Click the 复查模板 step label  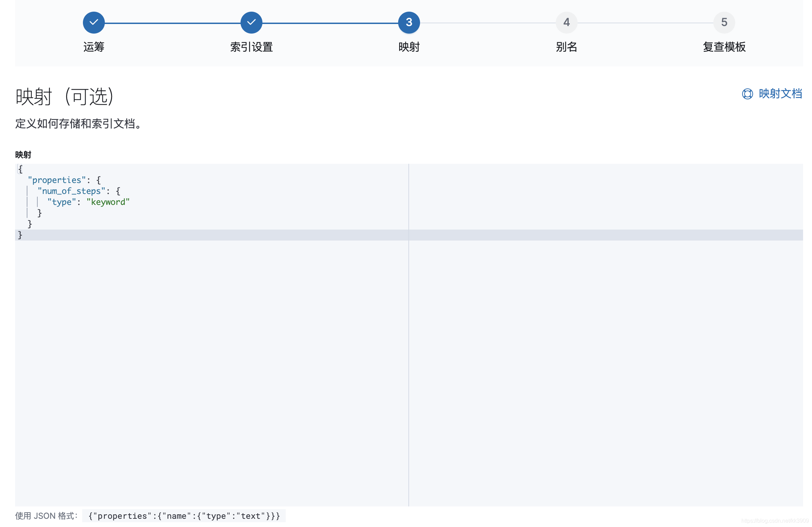[x=724, y=47]
